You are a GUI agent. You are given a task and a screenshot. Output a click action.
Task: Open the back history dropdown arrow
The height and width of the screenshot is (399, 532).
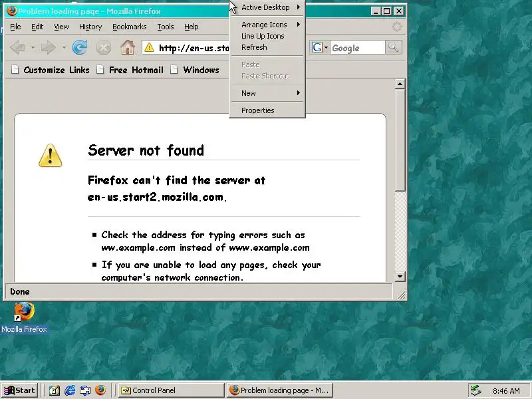click(x=33, y=47)
